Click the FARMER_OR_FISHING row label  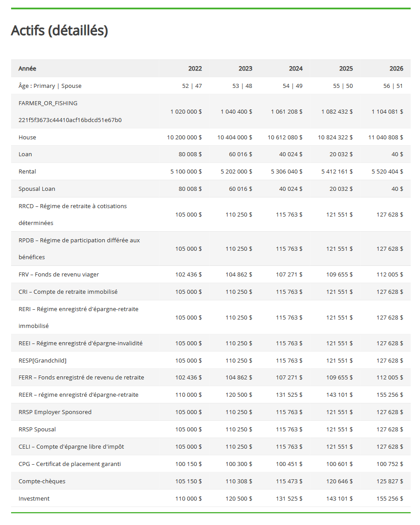pos(48,103)
